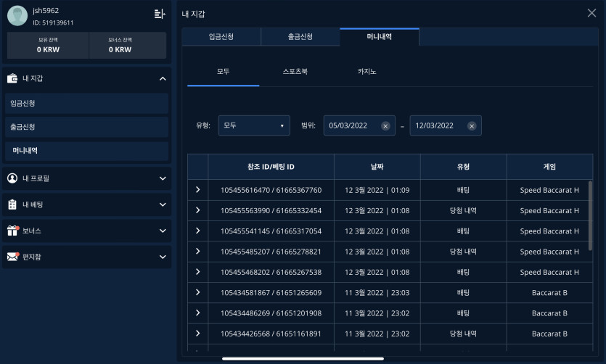Expand the 내 프로필 section chevron

click(x=163, y=178)
